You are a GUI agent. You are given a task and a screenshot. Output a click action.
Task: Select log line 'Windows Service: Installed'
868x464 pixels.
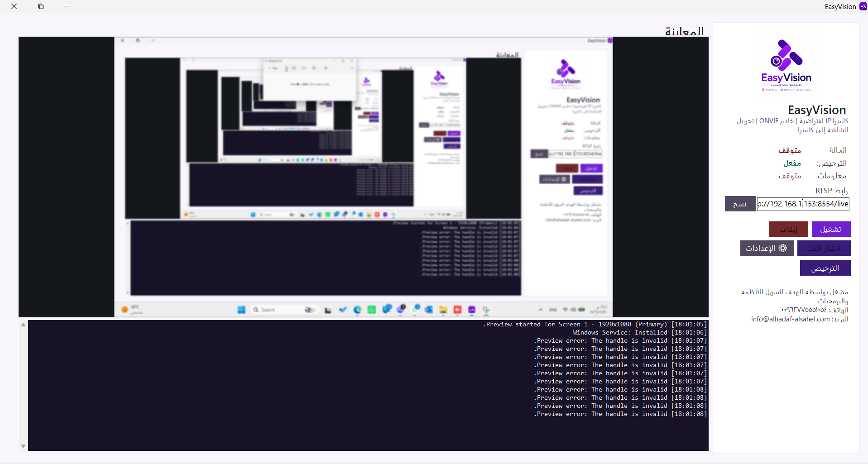point(640,332)
